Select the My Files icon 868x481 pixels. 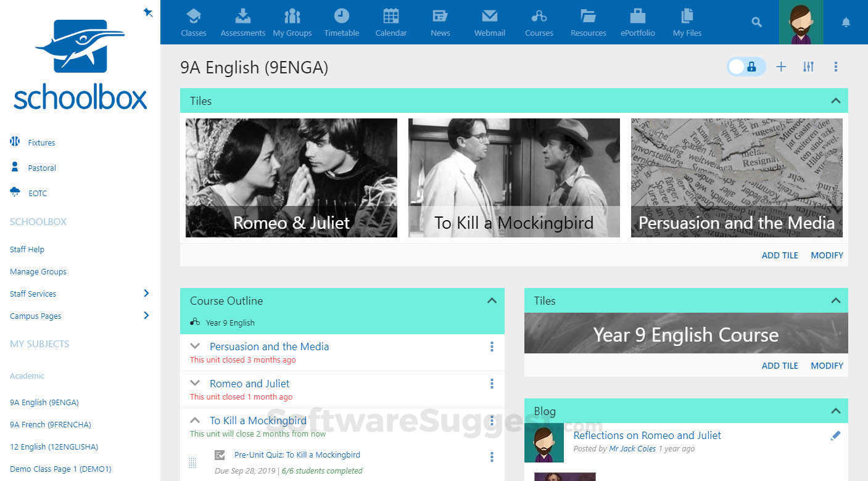click(687, 22)
